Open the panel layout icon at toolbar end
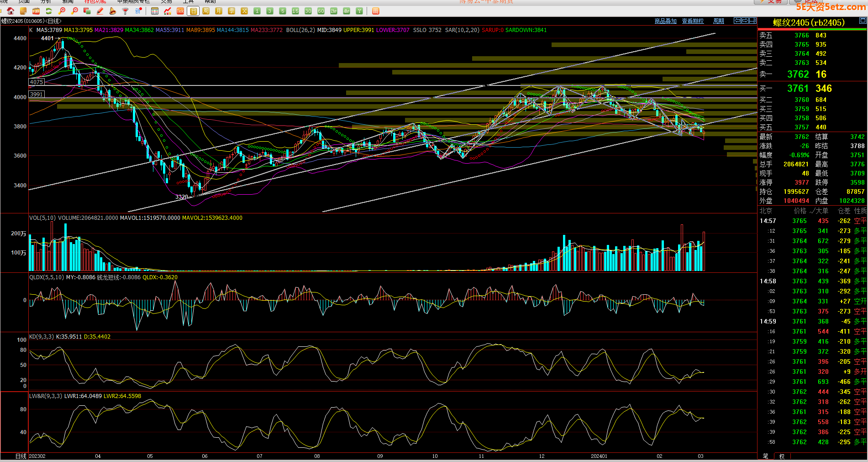Viewport: 868px width, 462px height. click(376, 11)
